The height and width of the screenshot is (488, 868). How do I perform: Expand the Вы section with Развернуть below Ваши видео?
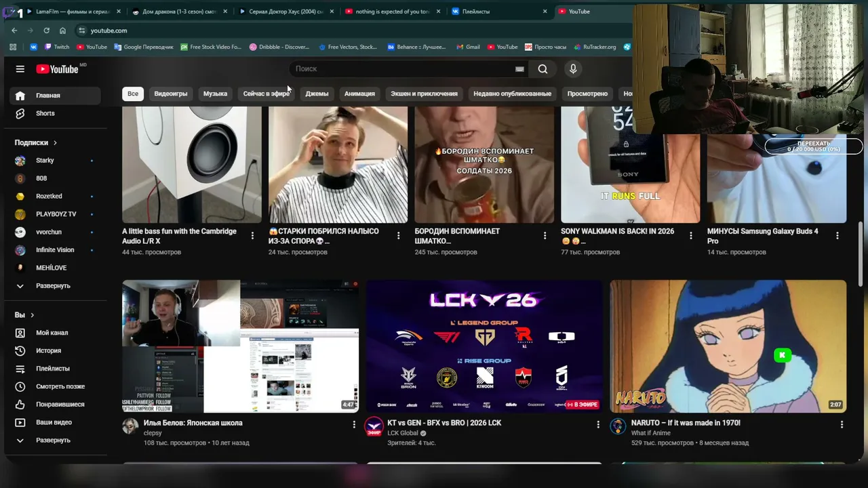[54, 440]
